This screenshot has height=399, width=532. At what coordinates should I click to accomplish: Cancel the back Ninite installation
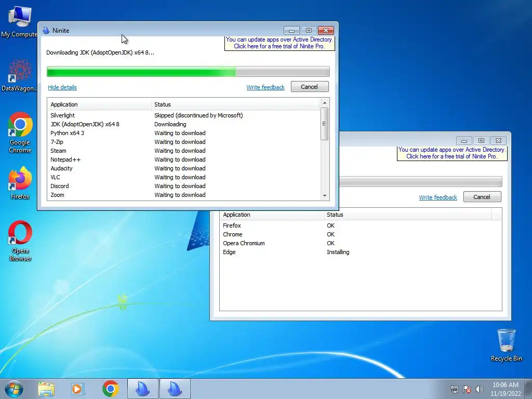coord(482,197)
